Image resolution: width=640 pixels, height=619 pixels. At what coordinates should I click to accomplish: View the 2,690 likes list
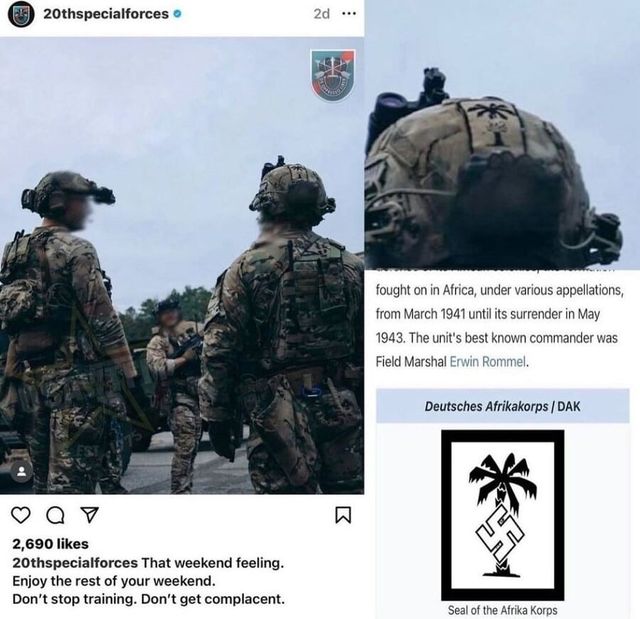point(50,544)
